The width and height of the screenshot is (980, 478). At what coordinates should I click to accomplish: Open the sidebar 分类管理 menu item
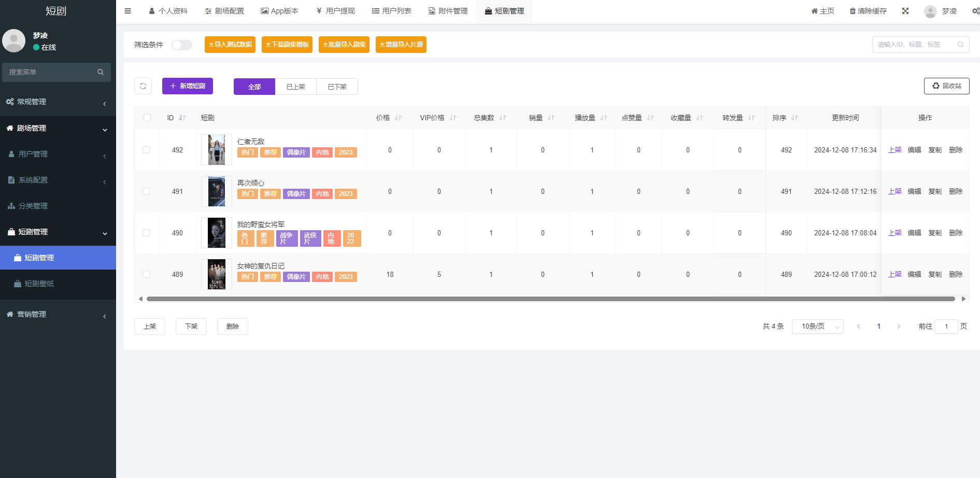pyautogui.click(x=34, y=206)
